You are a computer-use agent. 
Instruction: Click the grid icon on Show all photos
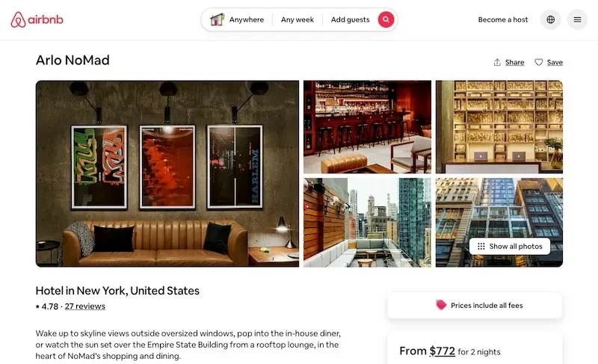481,246
